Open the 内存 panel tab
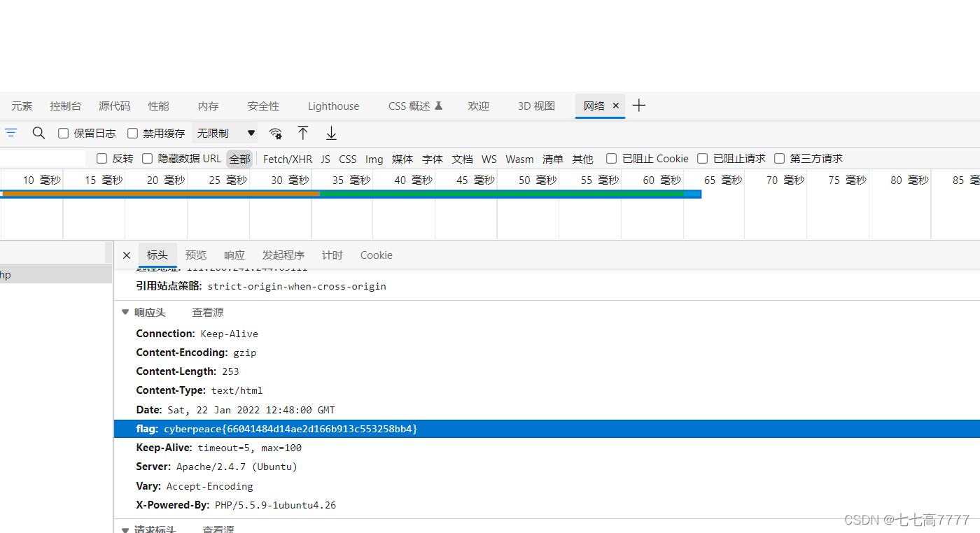Image resolution: width=980 pixels, height=533 pixels. tap(208, 106)
